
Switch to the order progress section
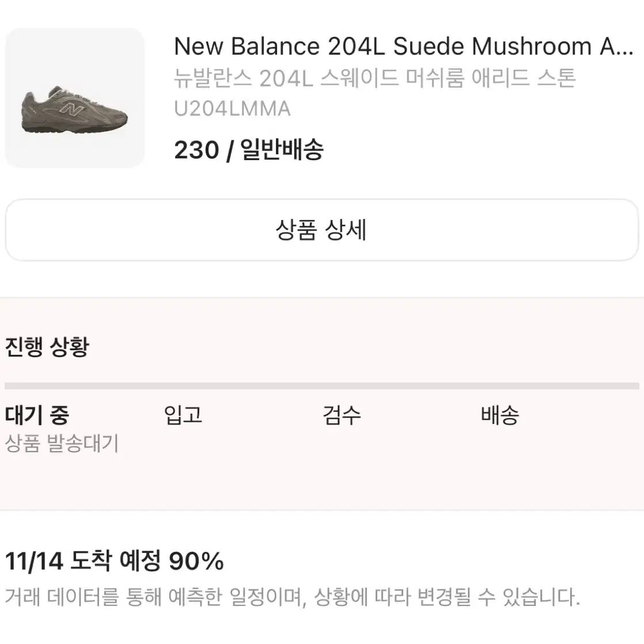pos(46,346)
